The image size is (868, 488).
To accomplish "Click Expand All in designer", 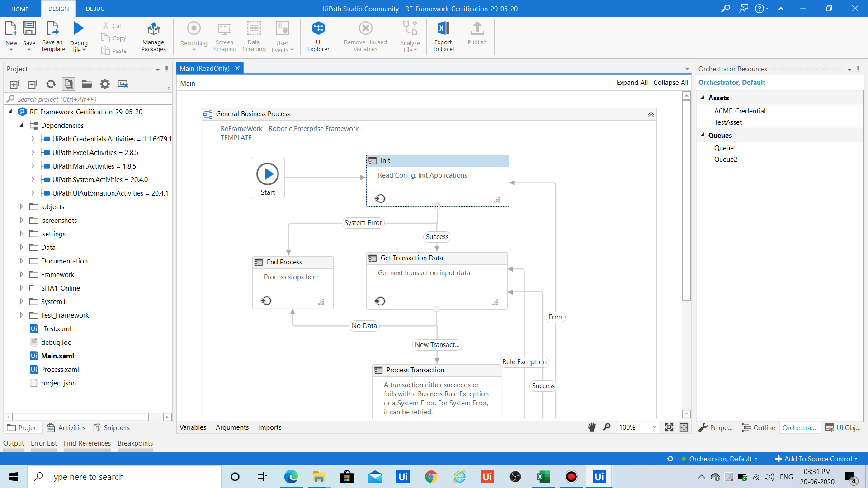I will click(x=632, y=83).
